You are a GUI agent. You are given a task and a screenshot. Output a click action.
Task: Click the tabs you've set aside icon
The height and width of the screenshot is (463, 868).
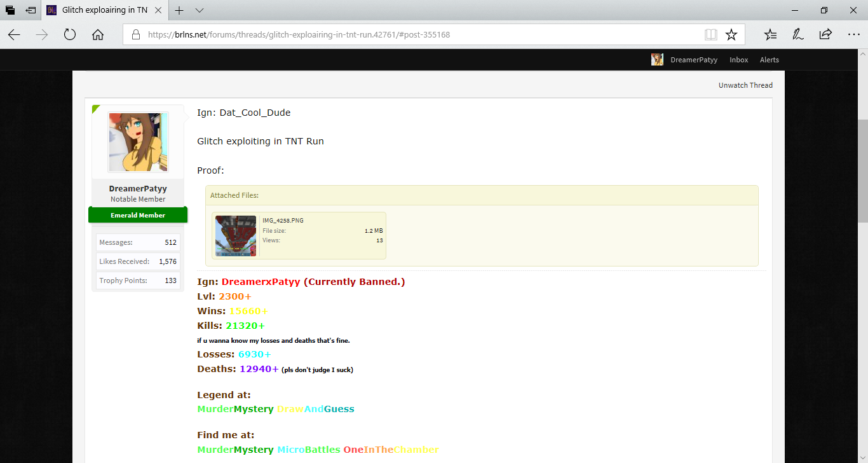[10, 10]
